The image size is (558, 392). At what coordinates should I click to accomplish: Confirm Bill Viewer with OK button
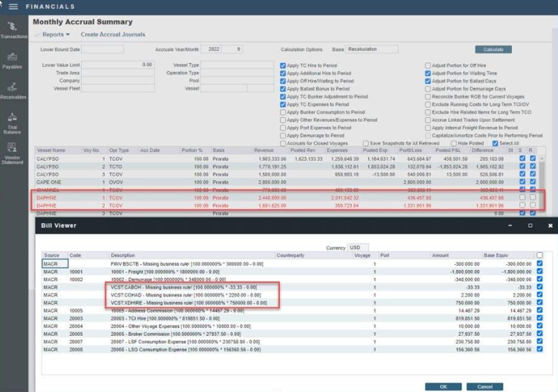point(443,386)
